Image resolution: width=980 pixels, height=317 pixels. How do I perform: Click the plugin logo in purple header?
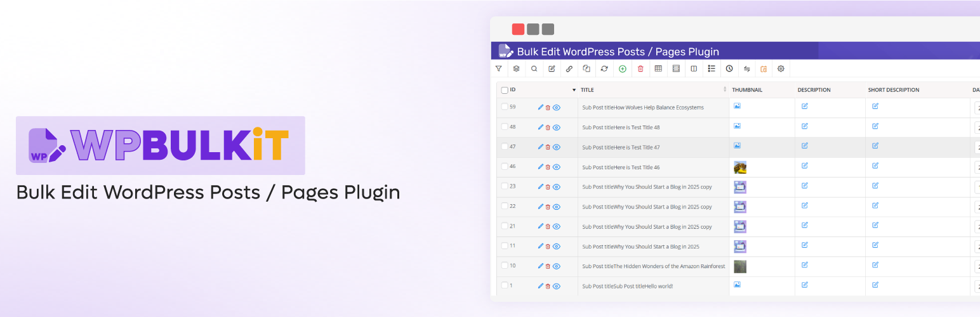pyautogui.click(x=505, y=51)
